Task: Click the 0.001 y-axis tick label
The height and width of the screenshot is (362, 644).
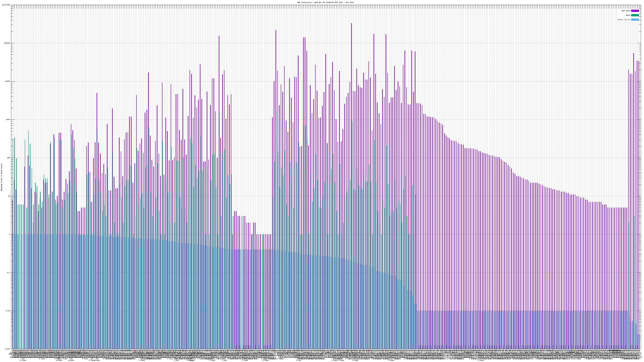Action: 7,349
